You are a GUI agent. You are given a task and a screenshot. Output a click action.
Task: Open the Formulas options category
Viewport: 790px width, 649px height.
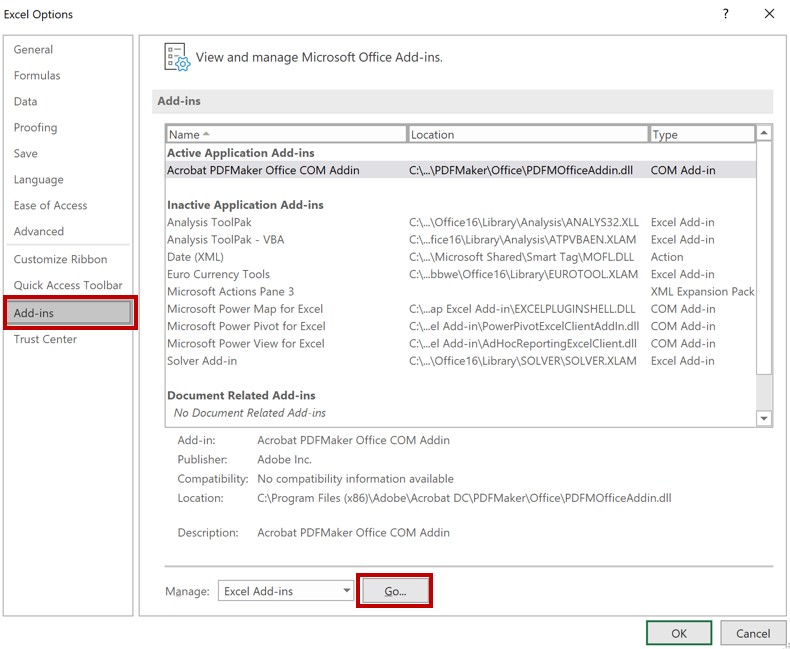37,76
